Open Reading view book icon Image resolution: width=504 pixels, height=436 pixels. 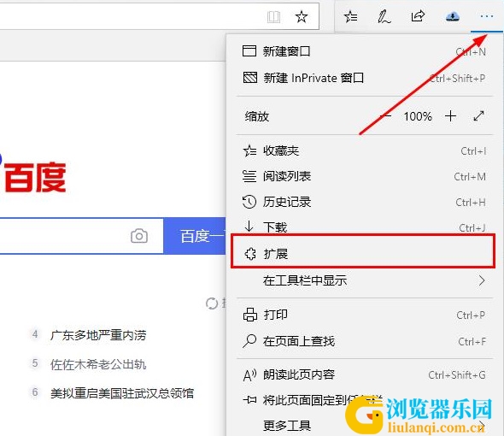point(273,17)
